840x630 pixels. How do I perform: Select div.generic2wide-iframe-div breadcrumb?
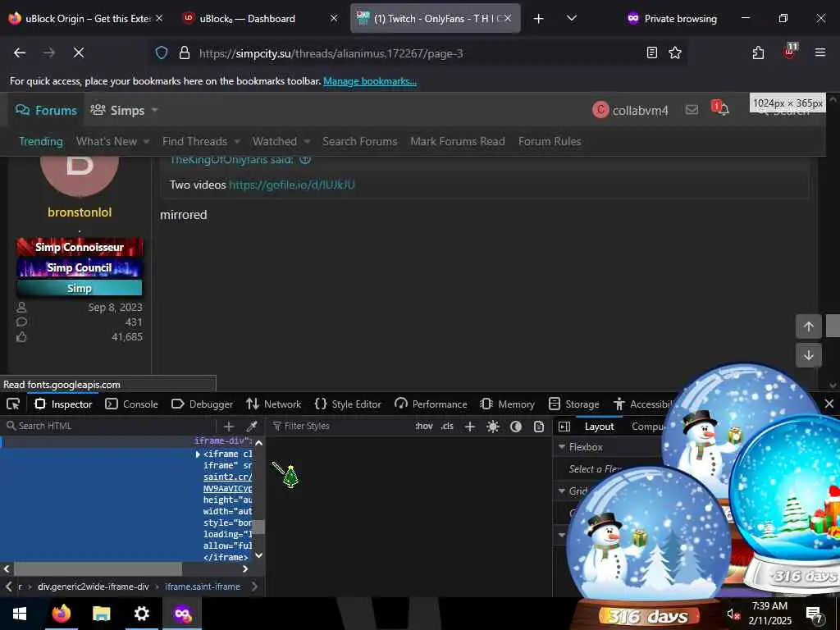tap(94, 587)
